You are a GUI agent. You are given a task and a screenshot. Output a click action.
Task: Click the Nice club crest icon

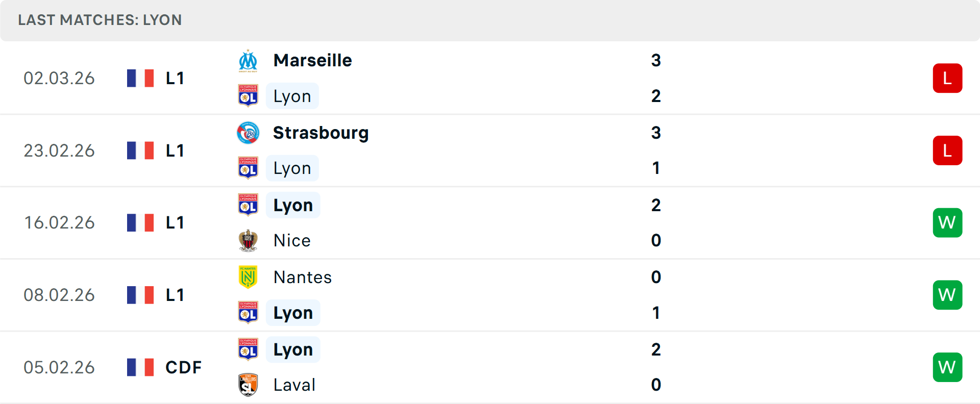click(x=248, y=240)
